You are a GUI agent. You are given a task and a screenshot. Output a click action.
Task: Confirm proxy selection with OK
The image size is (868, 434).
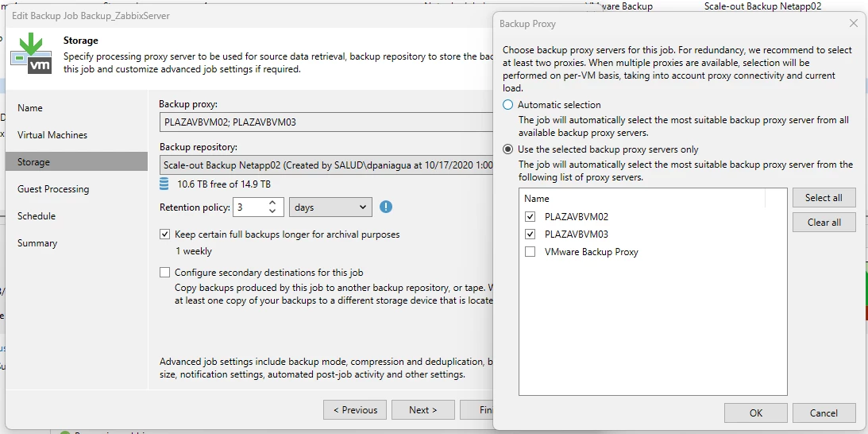pyautogui.click(x=755, y=413)
